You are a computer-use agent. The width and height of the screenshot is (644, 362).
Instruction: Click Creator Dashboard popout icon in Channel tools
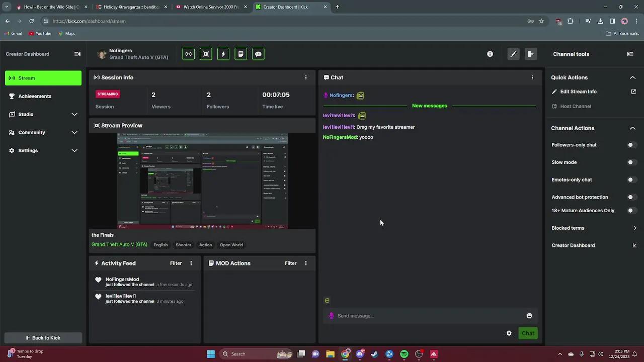[634, 245]
